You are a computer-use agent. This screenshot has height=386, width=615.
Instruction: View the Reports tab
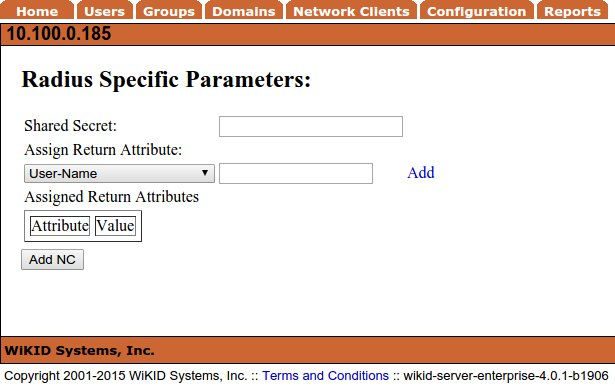(572, 11)
